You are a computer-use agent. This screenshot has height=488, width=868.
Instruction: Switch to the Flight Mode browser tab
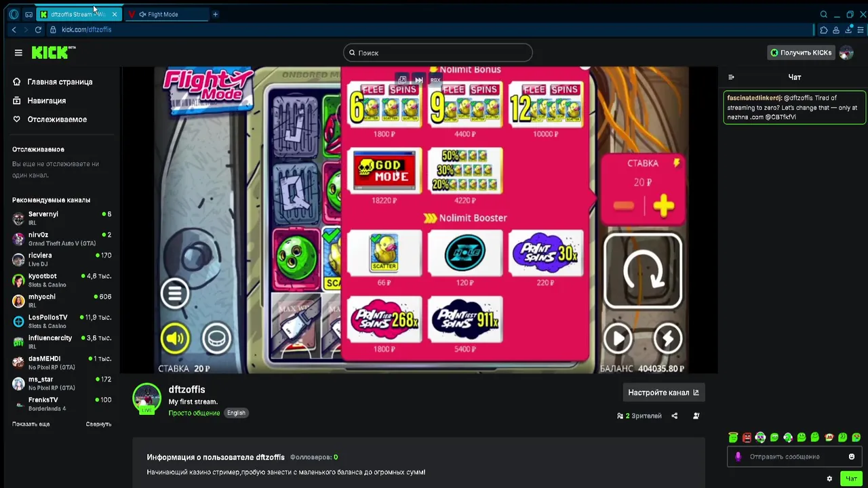point(165,14)
